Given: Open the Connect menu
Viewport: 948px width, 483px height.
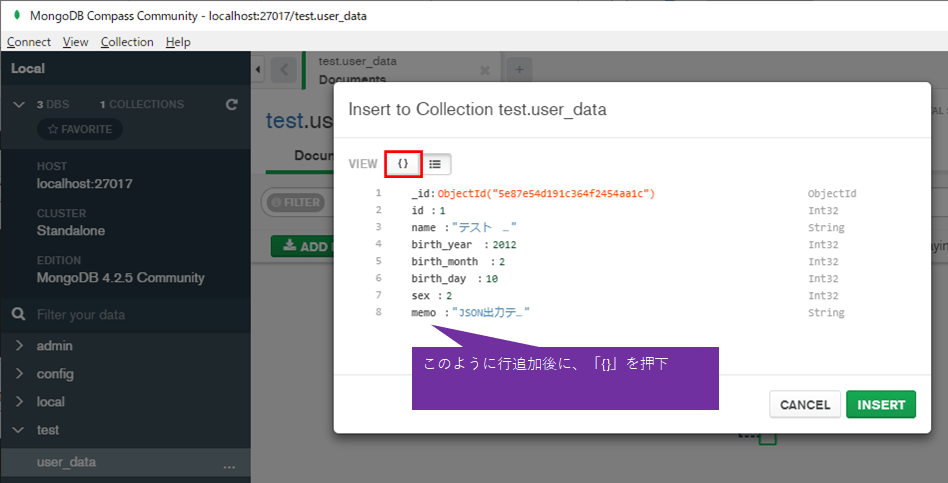Looking at the screenshot, I should (x=29, y=42).
